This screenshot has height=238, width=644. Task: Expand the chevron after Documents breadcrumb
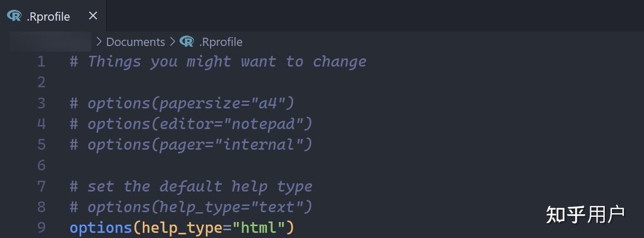(172, 41)
